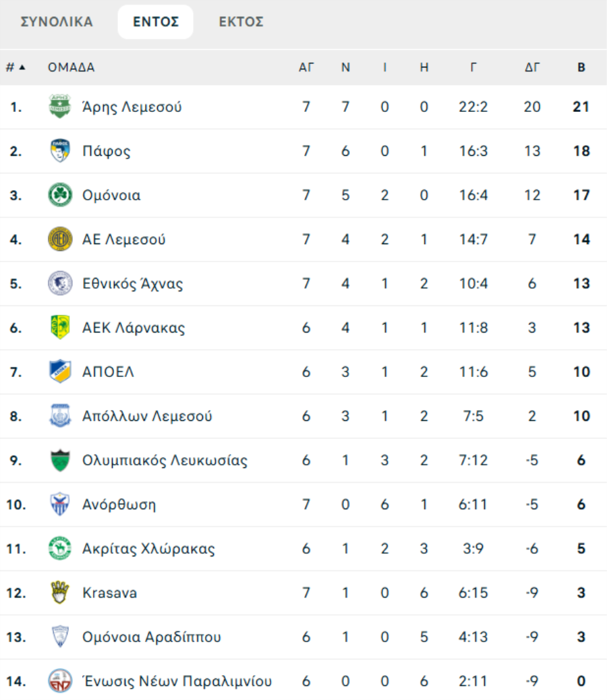
Task: Click the Ανόρθωση club crest
Action: [60, 504]
